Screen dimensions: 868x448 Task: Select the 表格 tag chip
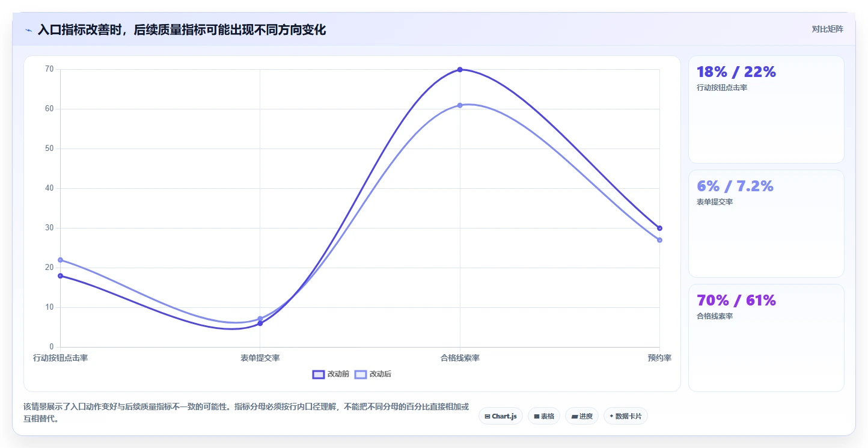pyautogui.click(x=544, y=416)
